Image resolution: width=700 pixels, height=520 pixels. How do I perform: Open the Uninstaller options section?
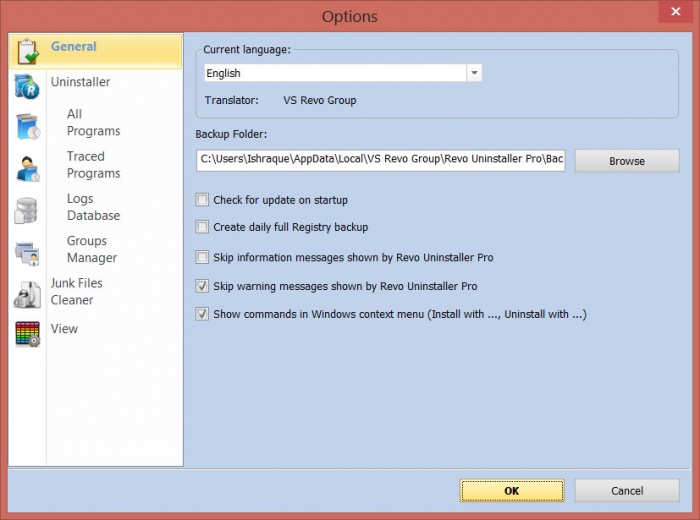(80, 82)
